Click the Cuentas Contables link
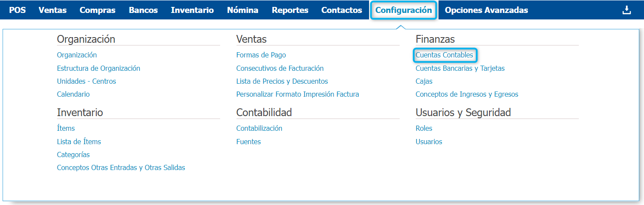Image resolution: width=644 pixels, height=205 pixels. (x=444, y=55)
